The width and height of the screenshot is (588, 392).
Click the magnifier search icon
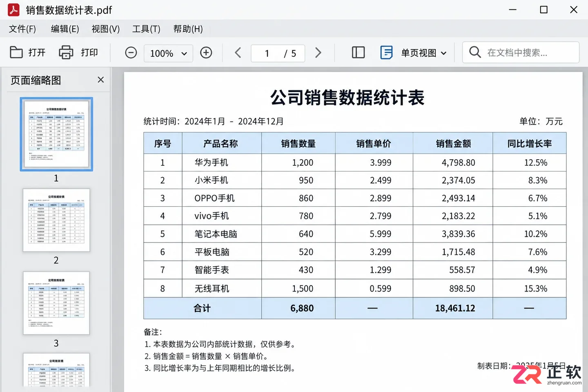click(x=475, y=52)
